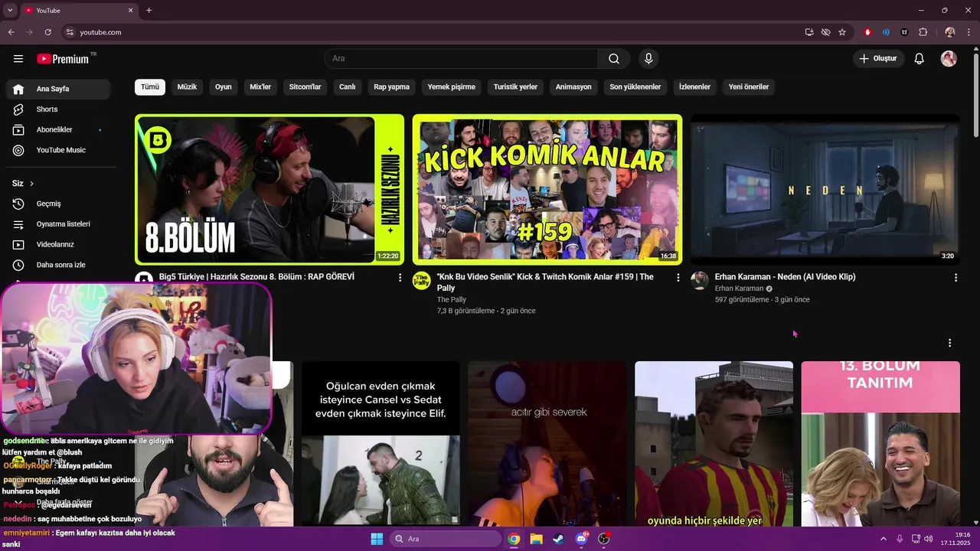Viewport: 980px width, 551px height.
Task: Open the Oğulcan evden çıkmak Short
Action: 381,444
